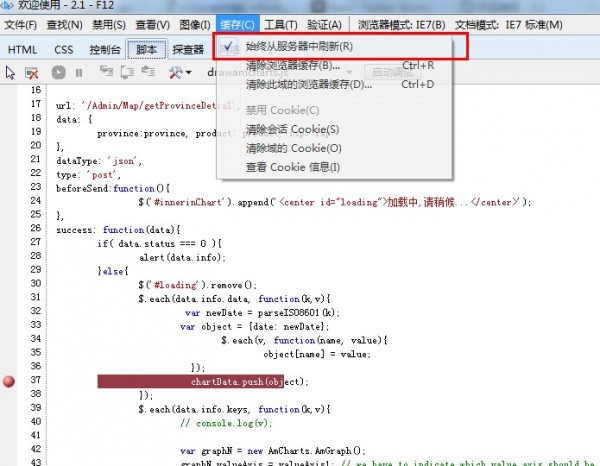
Task: Click $.each(data.info.keys, function line
Action: pyautogui.click(x=234, y=409)
